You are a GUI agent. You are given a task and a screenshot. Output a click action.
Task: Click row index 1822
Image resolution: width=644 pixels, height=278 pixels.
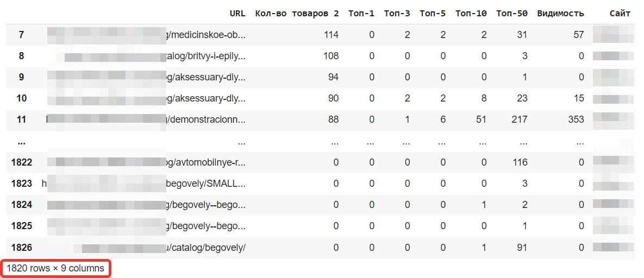point(21,162)
